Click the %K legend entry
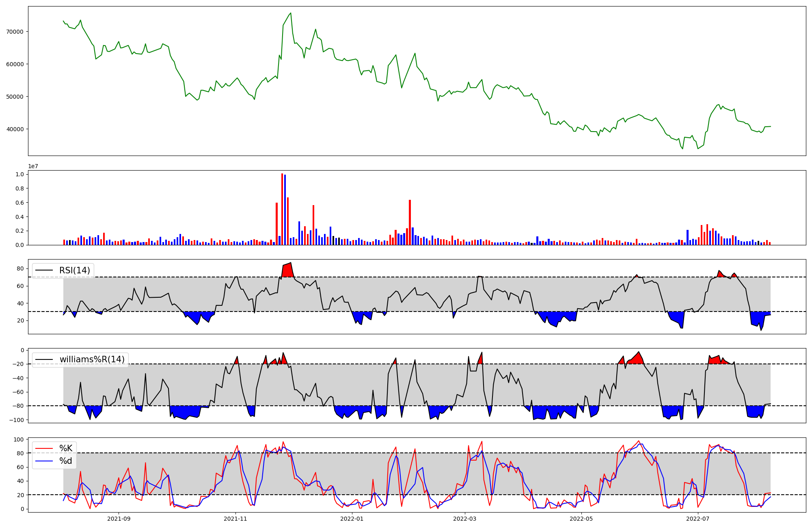This screenshot has height=528, width=812. [66, 448]
